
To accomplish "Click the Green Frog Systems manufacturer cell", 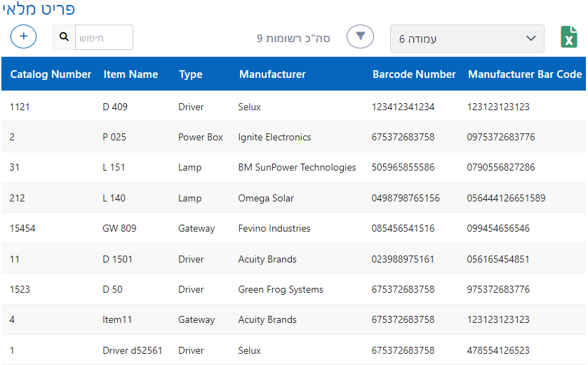I will coord(281,290).
